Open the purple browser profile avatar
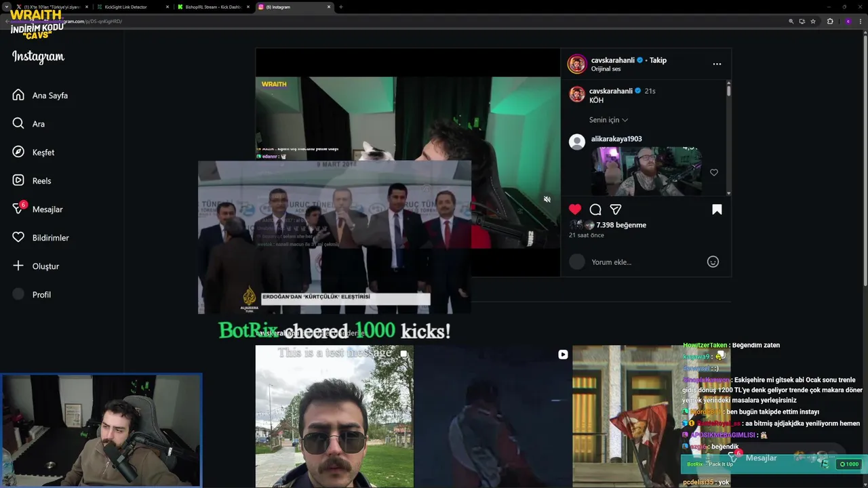This screenshot has height=488, width=868. pyautogui.click(x=848, y=21)
